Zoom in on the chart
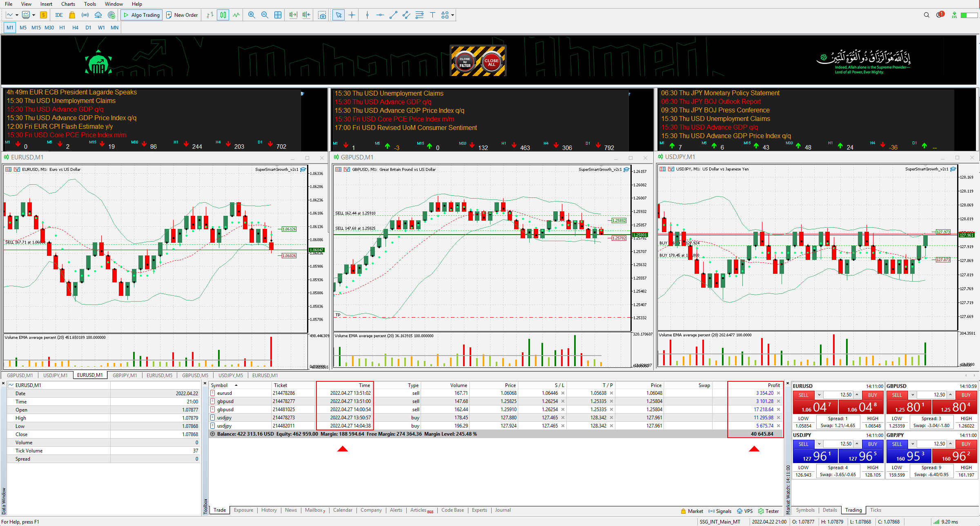The width and height of the screenshot is (980, 526). 252,15
